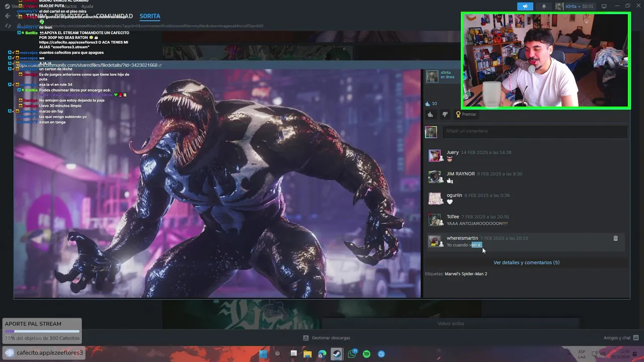The image size is (644, 362).
Task: Open JIM RAYNOR's profile name
Action: click(460, 174)
